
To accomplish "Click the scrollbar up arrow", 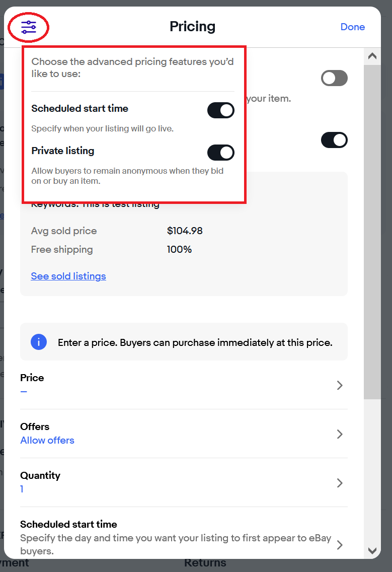I will [x=372, y=56].
